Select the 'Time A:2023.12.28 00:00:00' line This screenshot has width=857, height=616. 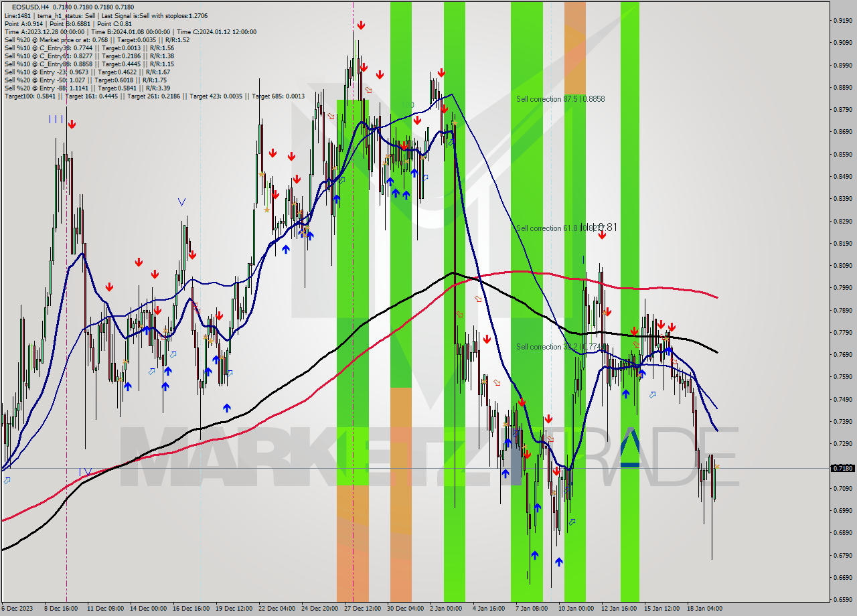pyautogui.click(x=44, y=31)
